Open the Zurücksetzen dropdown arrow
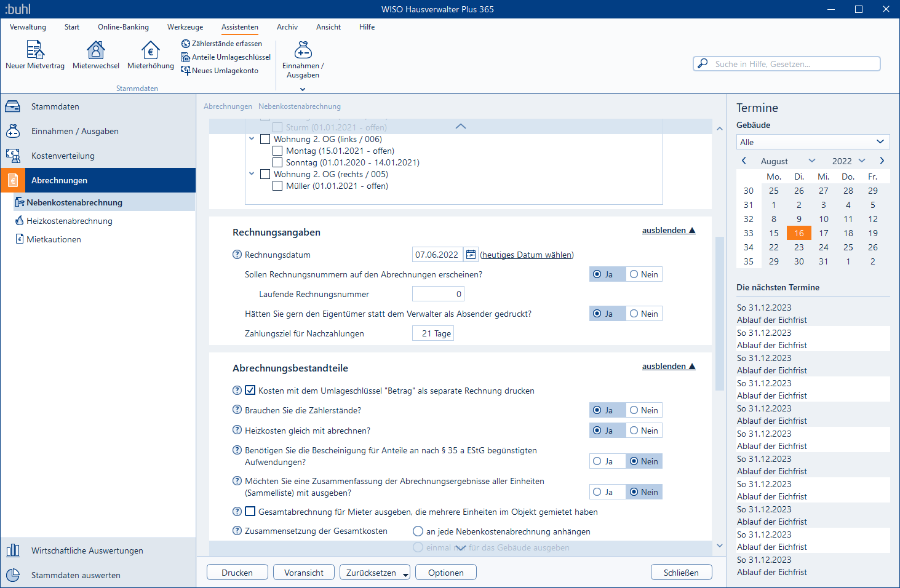Image resolution: width=900 pixels, height=588 pixels. point(405,574)
